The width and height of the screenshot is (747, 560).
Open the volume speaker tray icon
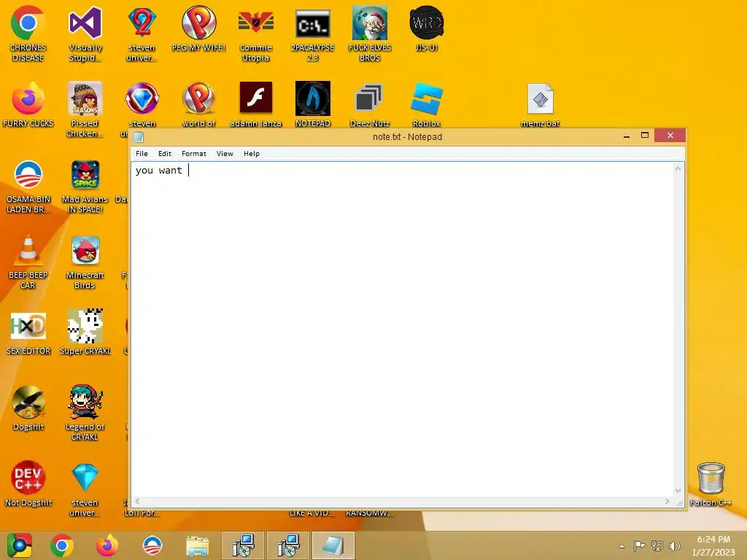674,545
